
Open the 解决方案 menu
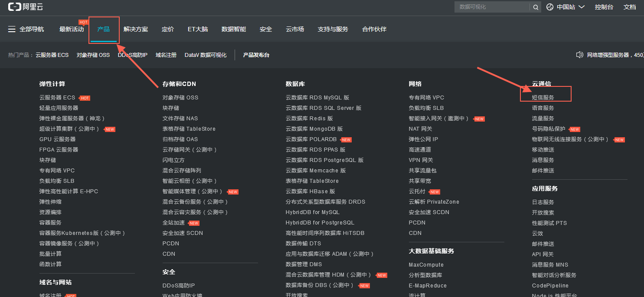[x=136, y=29]
